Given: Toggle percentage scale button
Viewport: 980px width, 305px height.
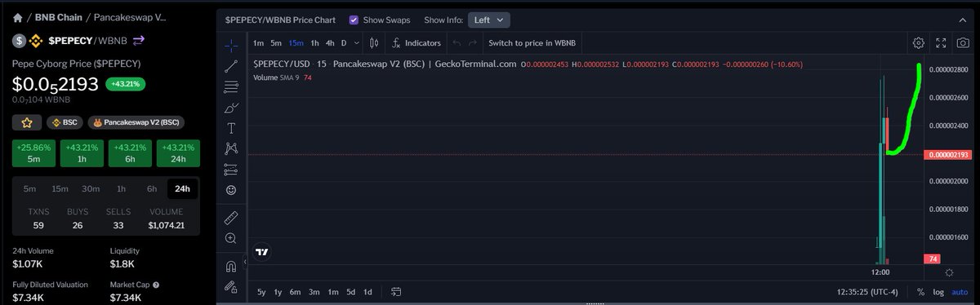Looking at the screenshot, I should (920, 292).
